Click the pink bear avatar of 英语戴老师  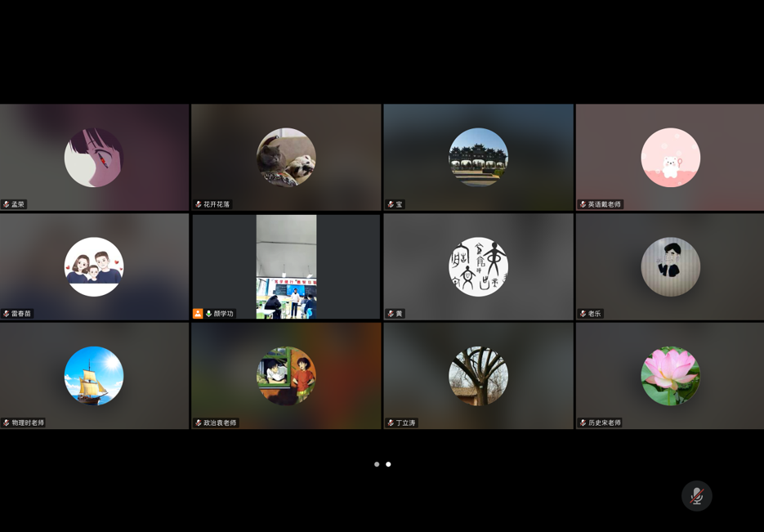point(670,158)
